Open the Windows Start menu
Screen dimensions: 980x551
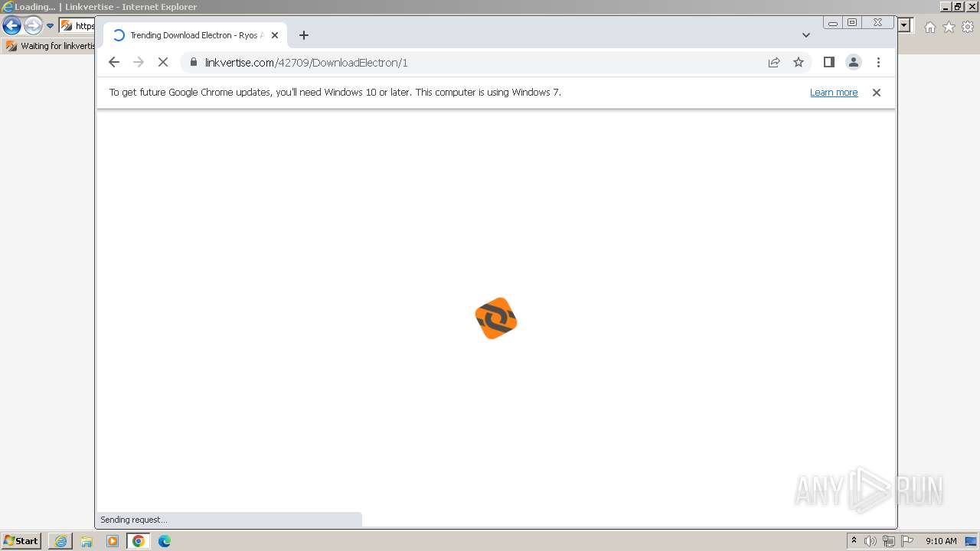[21, 541]
